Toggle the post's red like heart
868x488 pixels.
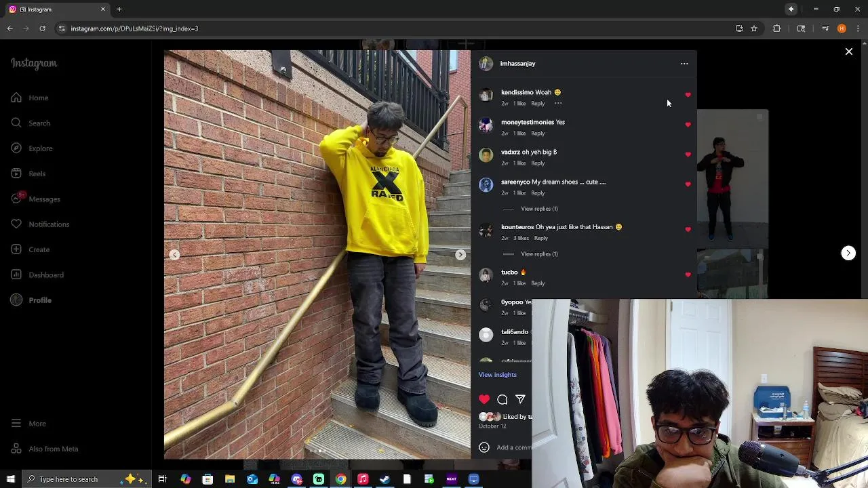point(484,400)
